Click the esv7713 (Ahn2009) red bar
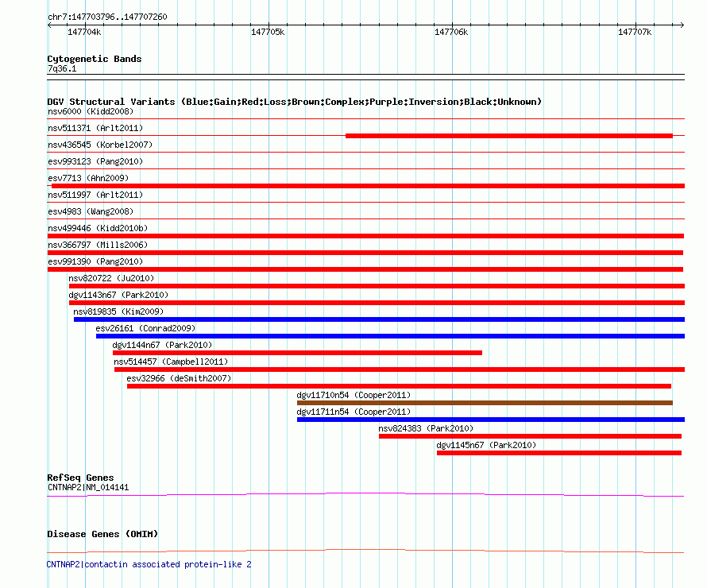707x588 pixels. click(368, 186)
